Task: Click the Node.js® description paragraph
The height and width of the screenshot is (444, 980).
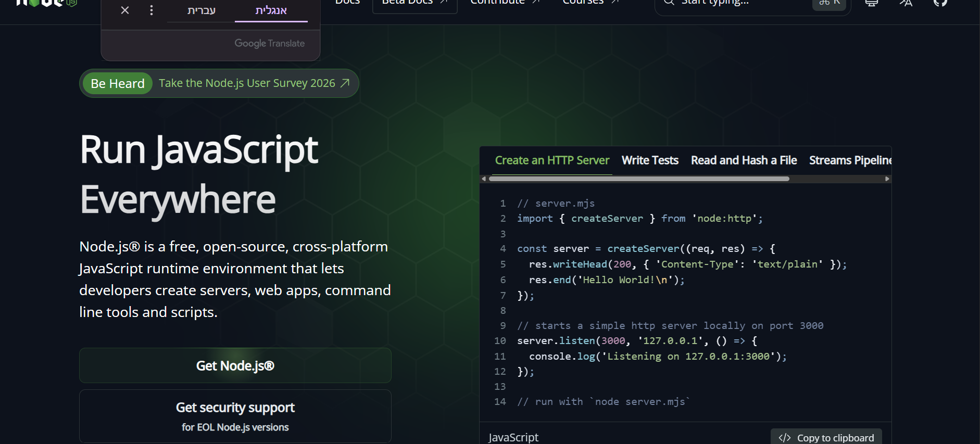Action: (x=235, y=280)
